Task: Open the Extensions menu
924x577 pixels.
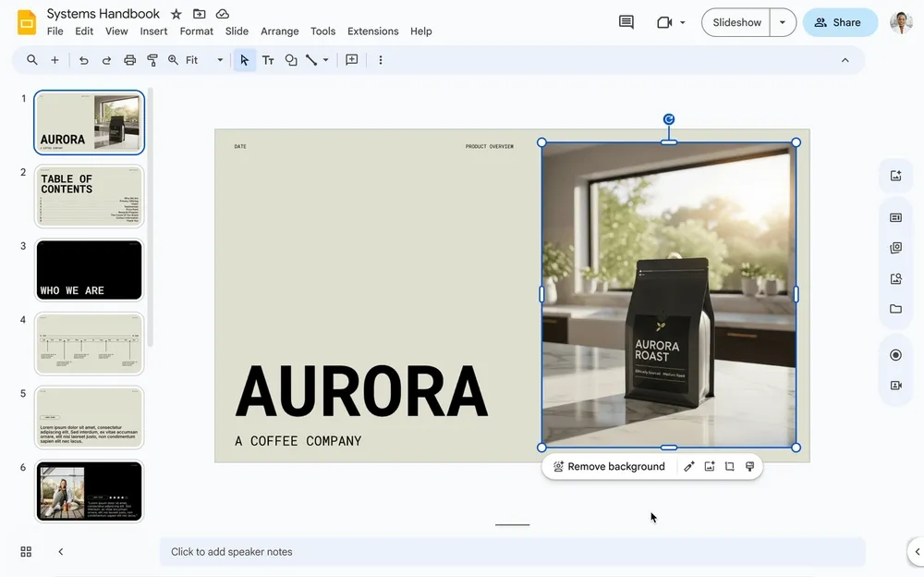Action: coord(372,31)
